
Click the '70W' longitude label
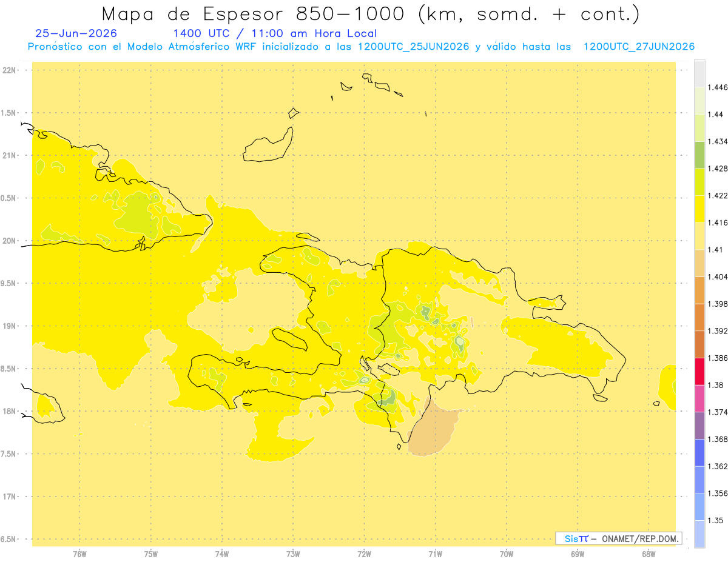(506, 554)
